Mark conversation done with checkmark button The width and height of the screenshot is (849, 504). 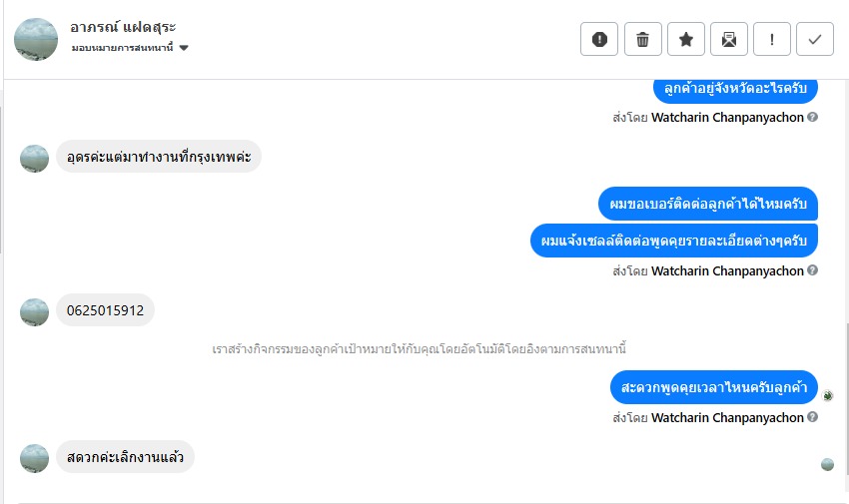[815, 39]
